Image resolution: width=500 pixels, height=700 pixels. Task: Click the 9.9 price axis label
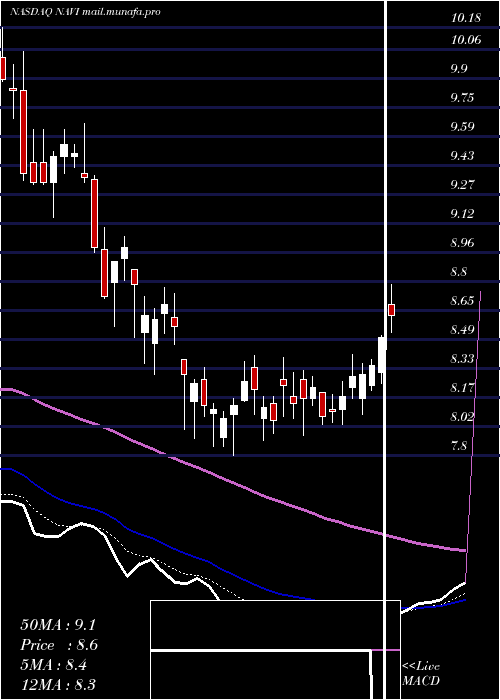click(459, 69)
